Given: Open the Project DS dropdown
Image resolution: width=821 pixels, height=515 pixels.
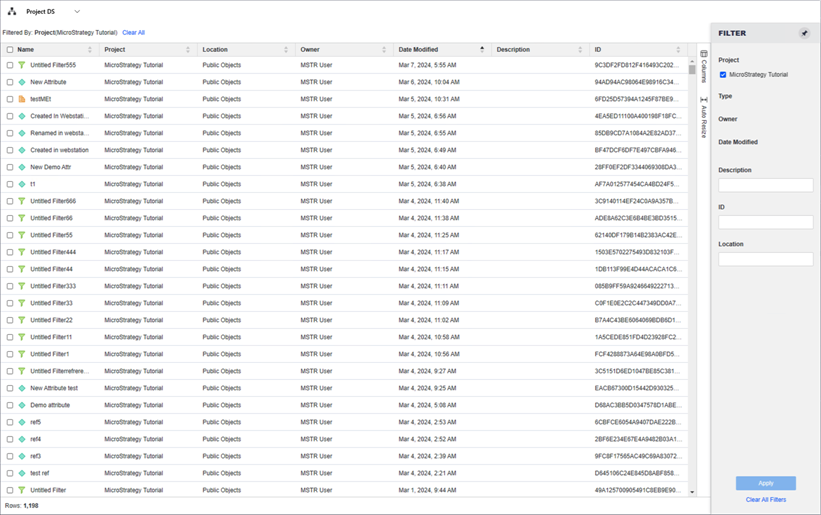Looking at the screenshot, I should [x=77, y=12].
